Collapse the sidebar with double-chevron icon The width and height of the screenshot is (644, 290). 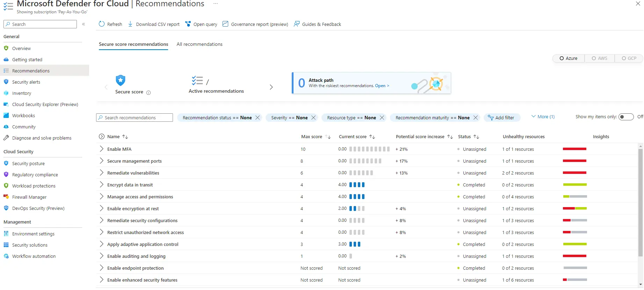click(x=84, y=24)
